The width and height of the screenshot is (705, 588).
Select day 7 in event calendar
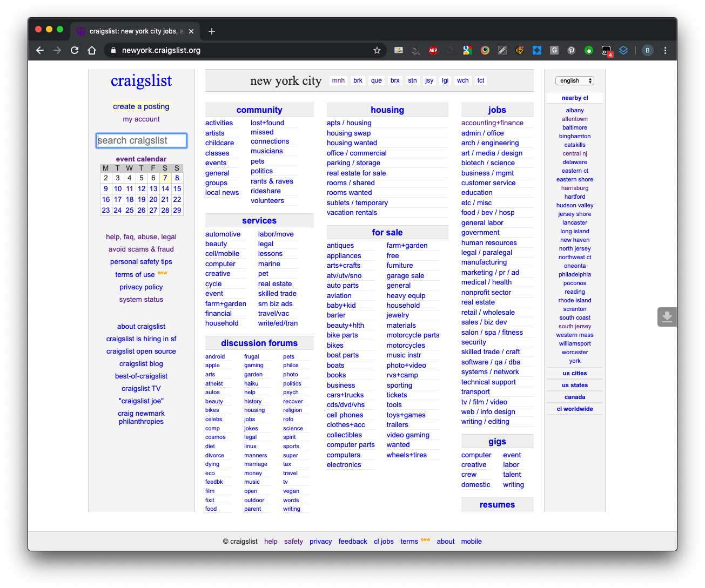pyautogui.click(x=165, y=178)
